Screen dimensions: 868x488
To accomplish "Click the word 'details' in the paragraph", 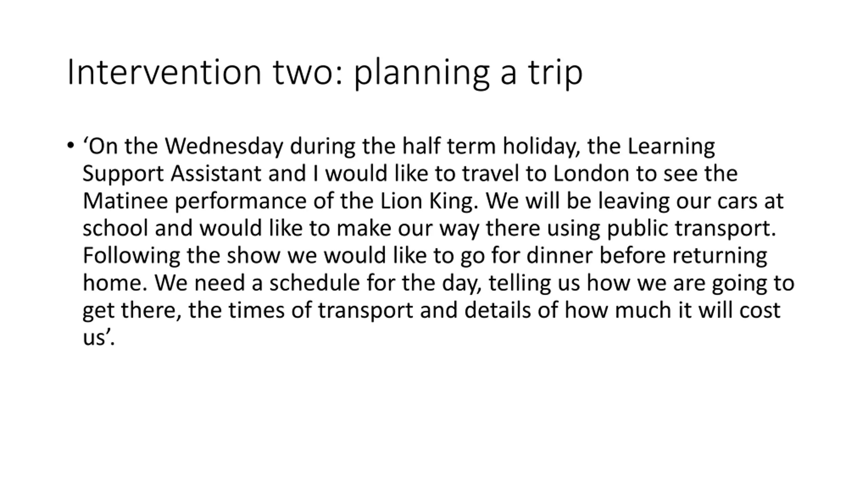I will click(x=497, y=310).
